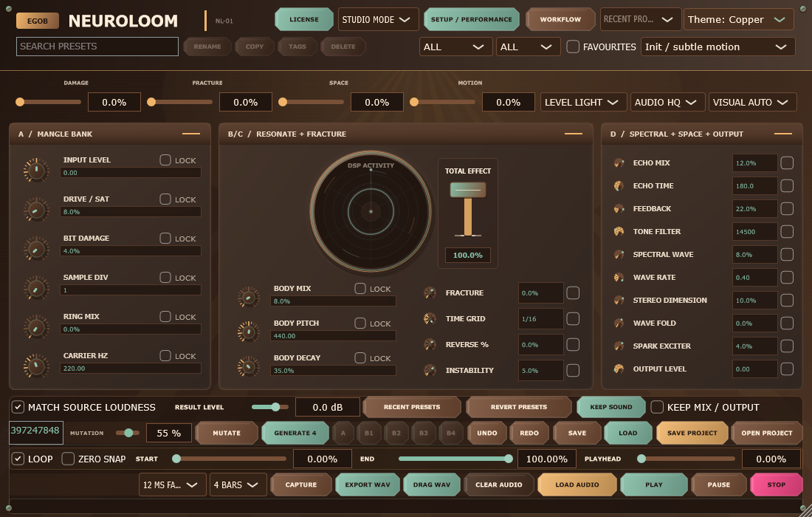Open the Workflow tab
The width and height of the screenshot is (812, 517).
pos(560,19)
